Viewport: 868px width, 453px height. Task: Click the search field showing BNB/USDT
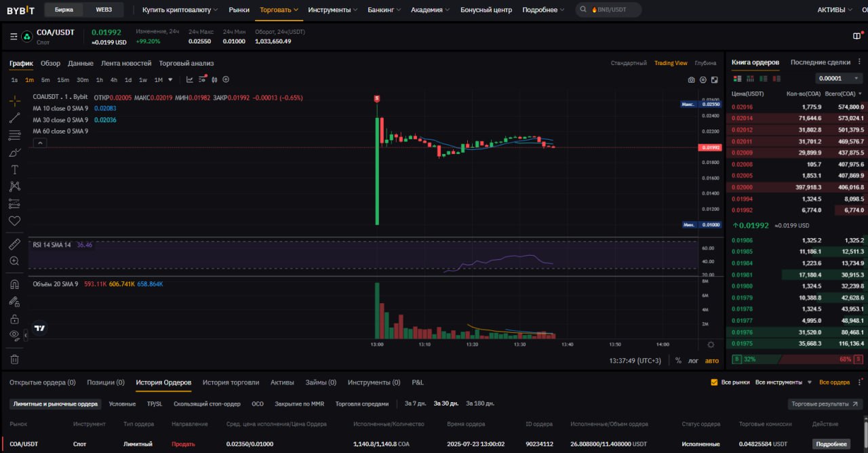click(608, 10)
